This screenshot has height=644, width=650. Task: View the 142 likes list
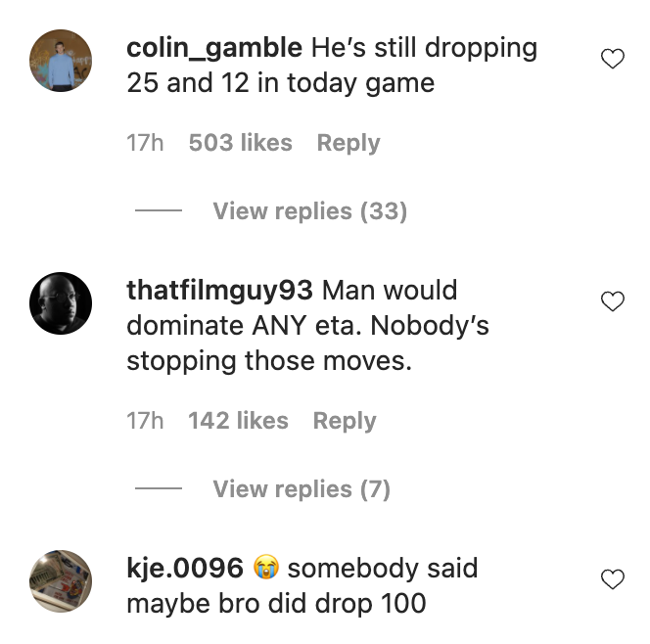pyautogui.click(x=238, y=421)
